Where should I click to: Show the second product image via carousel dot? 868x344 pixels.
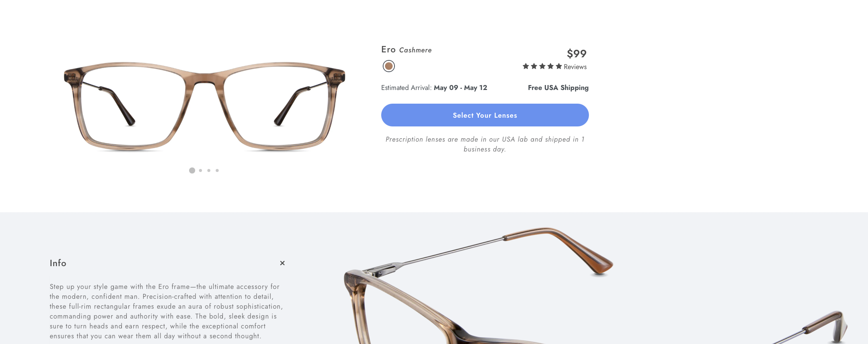point(200,170)
